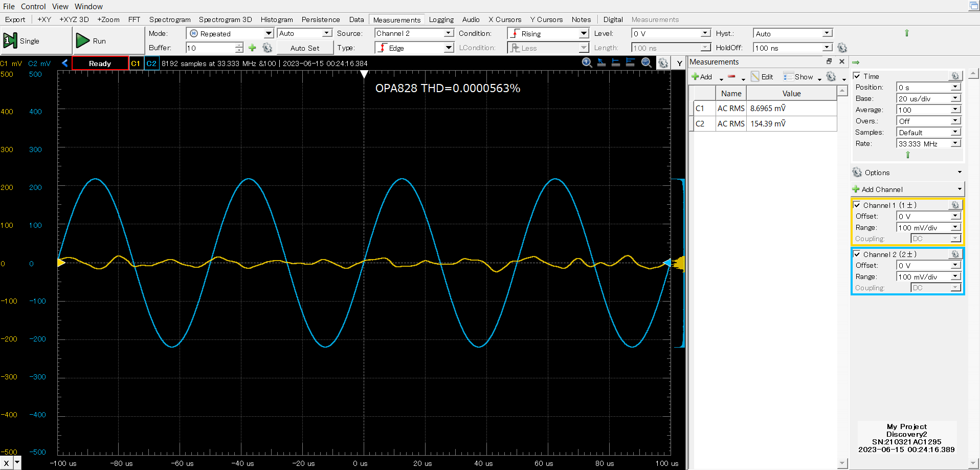Disable Channel 2 checkbox
Viewport: 980px width, 470px height.
[857, 254]
